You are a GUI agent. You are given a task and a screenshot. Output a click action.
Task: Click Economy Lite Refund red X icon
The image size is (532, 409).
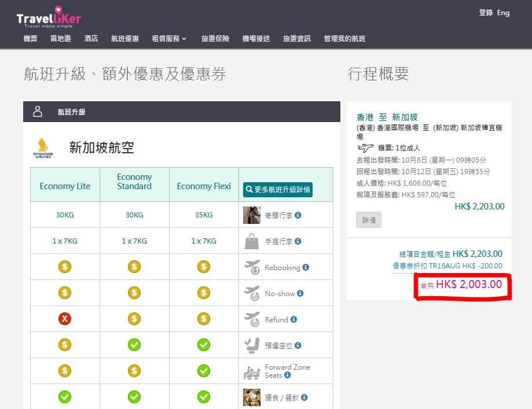pos(65,319)
